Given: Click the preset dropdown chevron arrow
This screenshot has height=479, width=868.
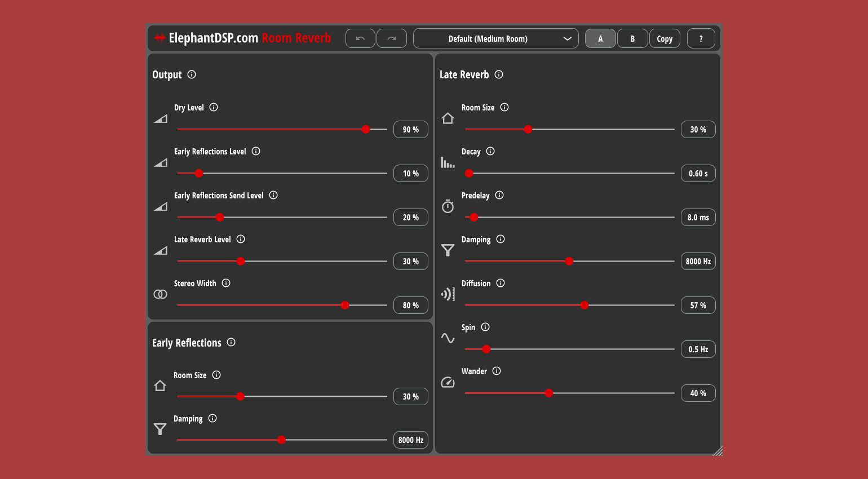Looking at the screenshot, I should (568, 38).
